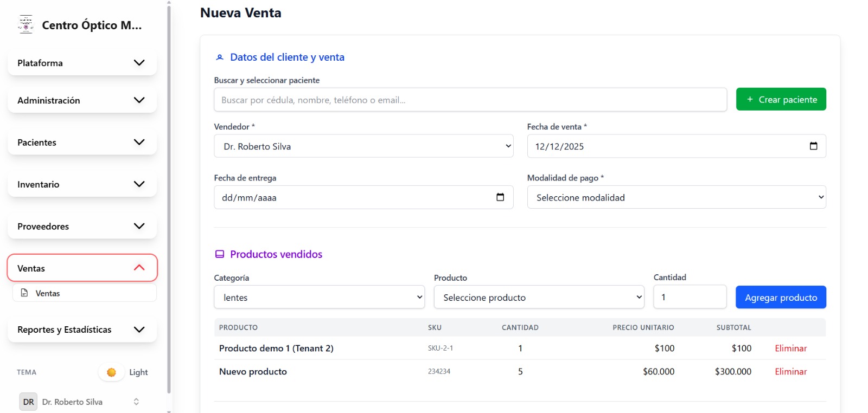This screenshot has width=868, height=413.
Task: Open calendar picker for Fecha de venta
Action: [x=813, y=146]
